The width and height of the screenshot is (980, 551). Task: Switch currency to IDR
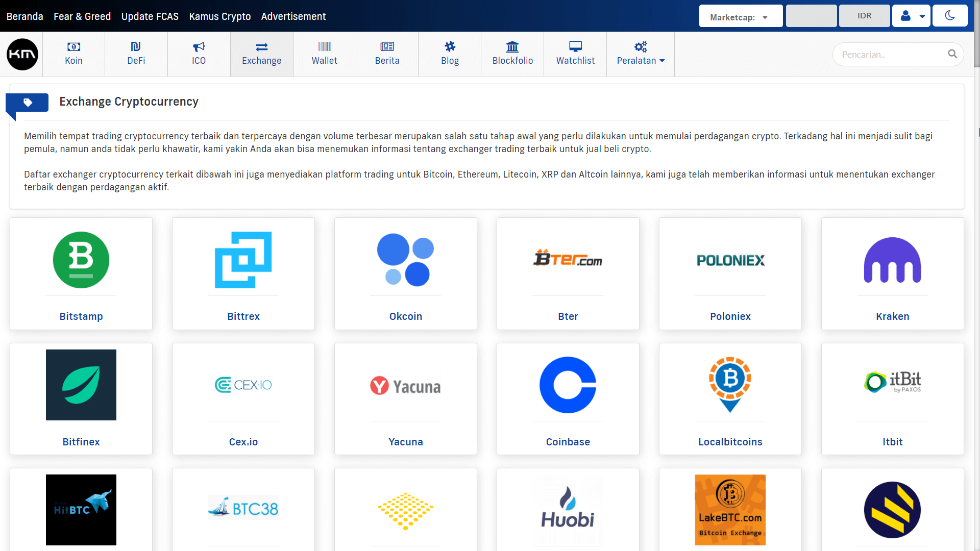pyautogui.click(x=864, y=15)
